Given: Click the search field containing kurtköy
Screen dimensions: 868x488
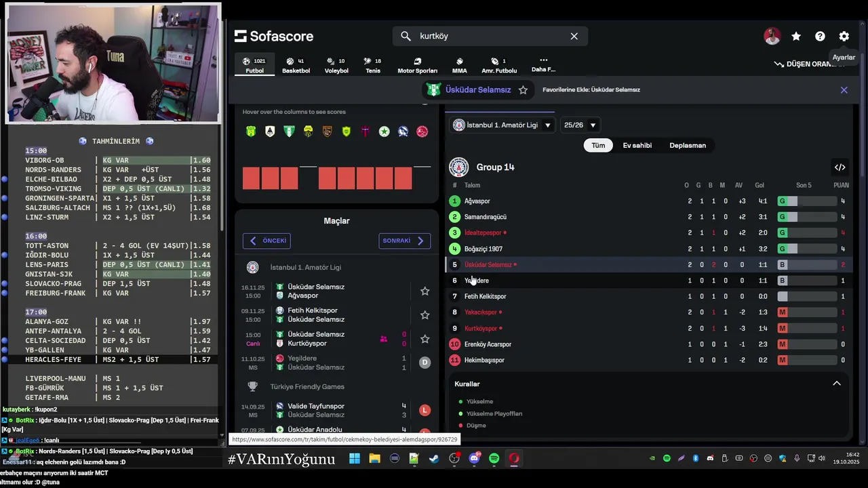Looking at the screenshot, I should pyautogui.click(x=490, y=36).
